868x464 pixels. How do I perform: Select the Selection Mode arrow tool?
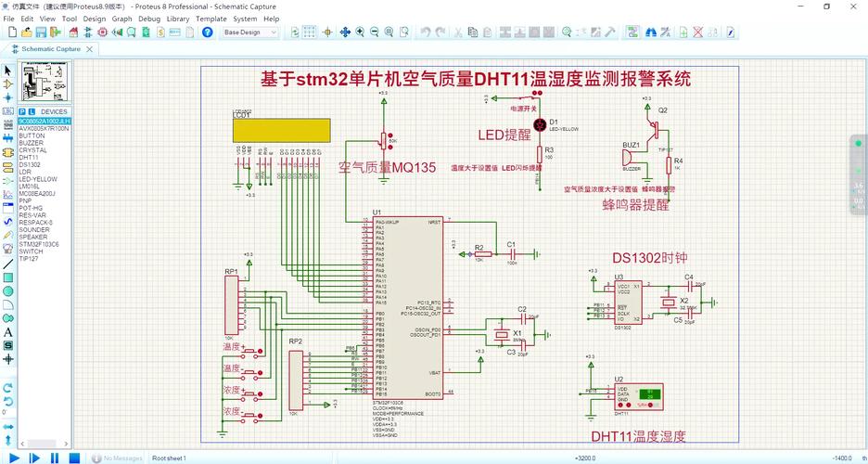[7, 71]
